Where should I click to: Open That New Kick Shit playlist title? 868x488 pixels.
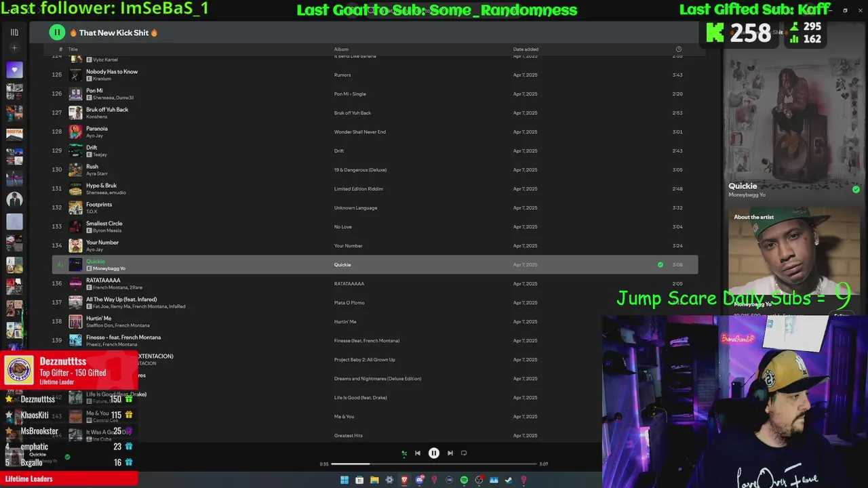114,33
